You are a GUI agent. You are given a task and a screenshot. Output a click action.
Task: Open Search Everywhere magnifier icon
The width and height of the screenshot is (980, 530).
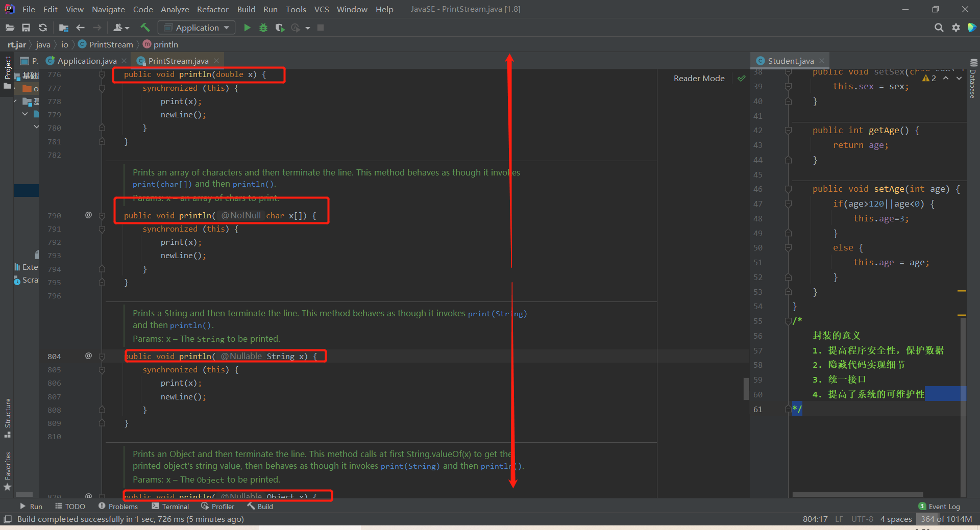click(x=939, y=28)
